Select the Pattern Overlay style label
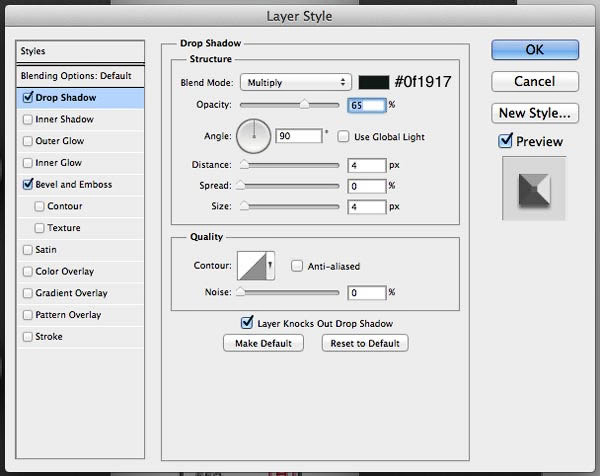 (x=68, y=315)
